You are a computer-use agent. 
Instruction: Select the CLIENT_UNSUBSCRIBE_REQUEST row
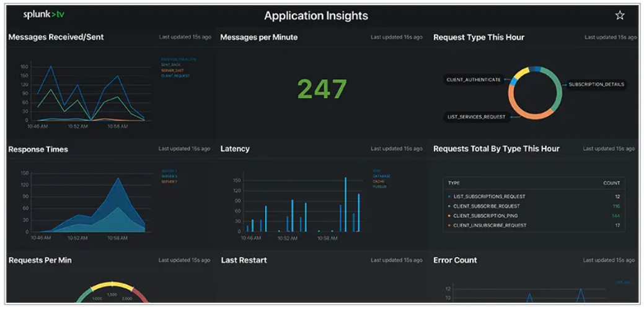pyautogui.click(x=534, y=225)
